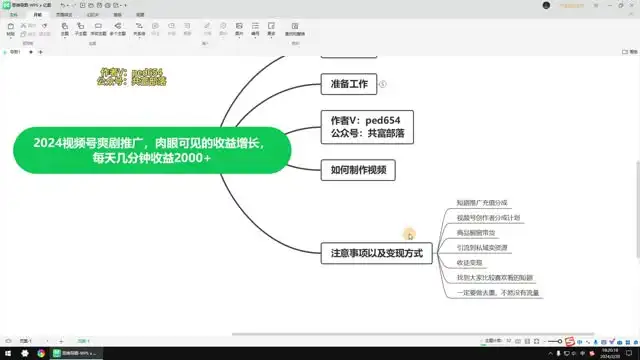
Task: Insert a new topic with the 主题 icon
Action: 64,26
